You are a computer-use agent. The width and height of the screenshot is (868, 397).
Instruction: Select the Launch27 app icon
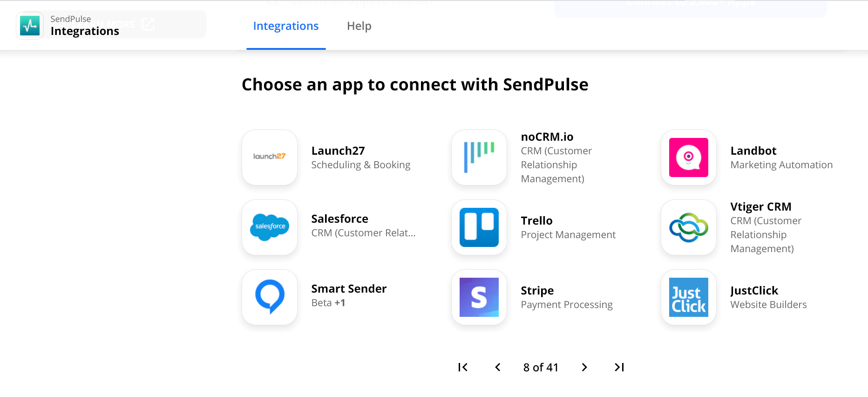tap(269, 157)
